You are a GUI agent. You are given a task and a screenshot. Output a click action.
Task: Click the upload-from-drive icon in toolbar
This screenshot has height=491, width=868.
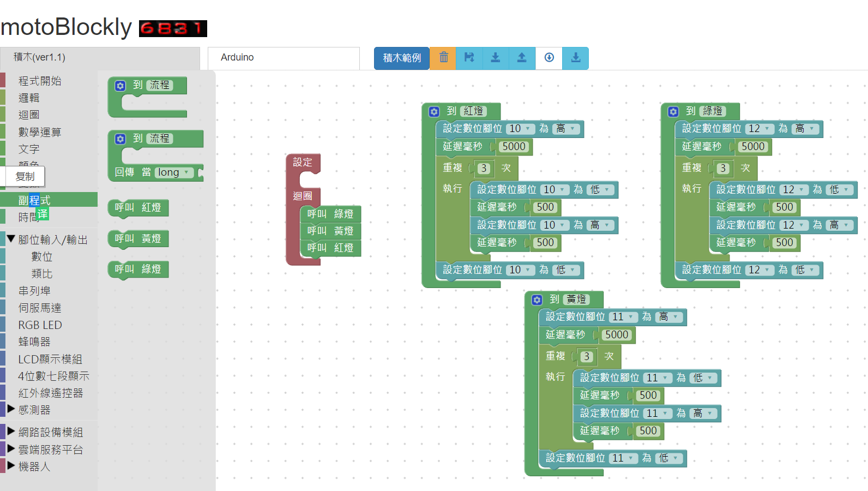click(x=522, y=58)
